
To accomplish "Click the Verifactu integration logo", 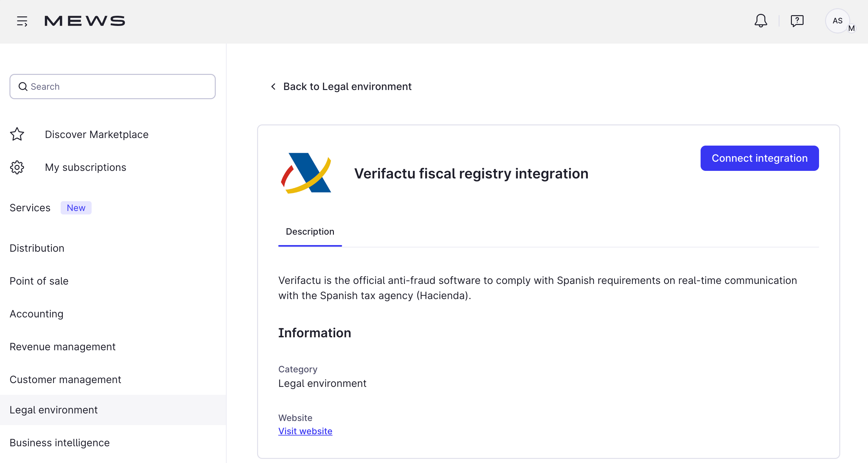I will [306, 173].
